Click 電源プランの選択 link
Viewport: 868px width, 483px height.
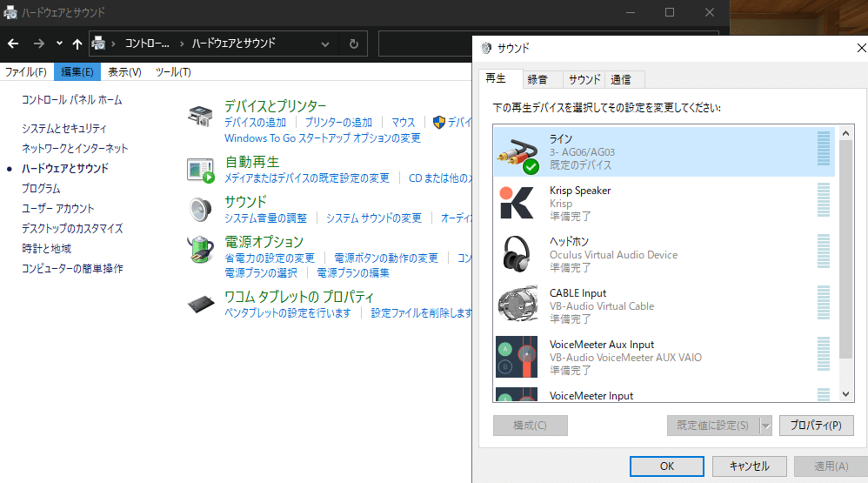[x=261, y=273]
